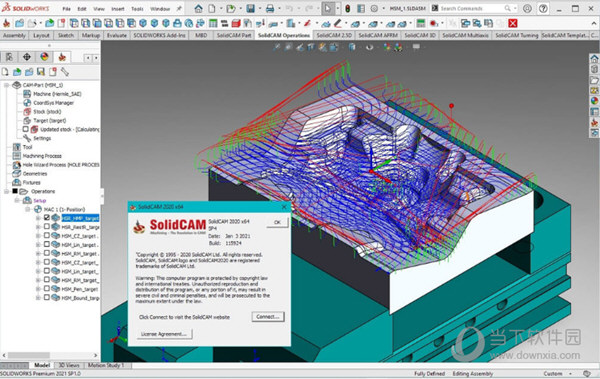Open the Help question mark icon
The width and height of the screenshot is (600, 379).
543,8
